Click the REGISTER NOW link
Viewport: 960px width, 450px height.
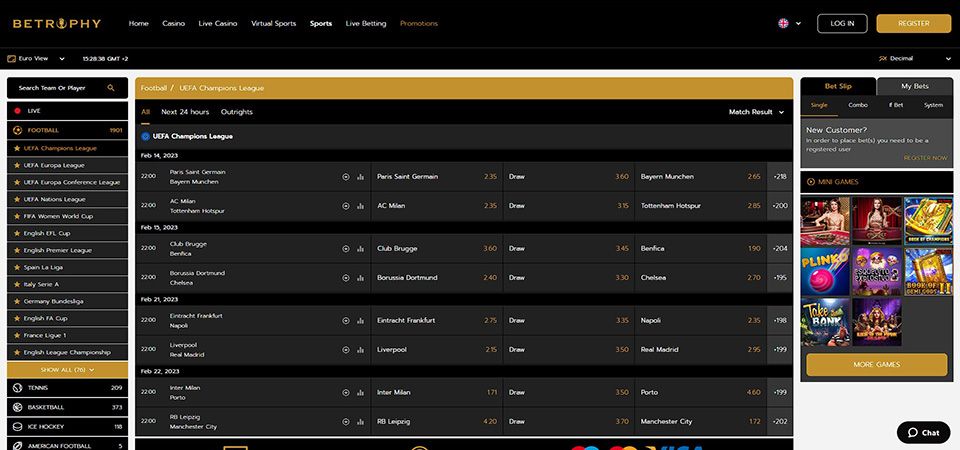[925, 158]
